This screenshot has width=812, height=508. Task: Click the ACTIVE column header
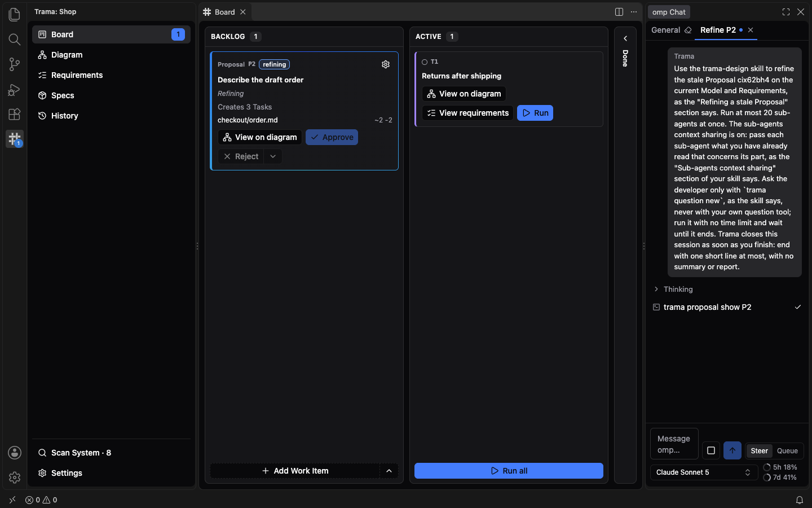429,37
